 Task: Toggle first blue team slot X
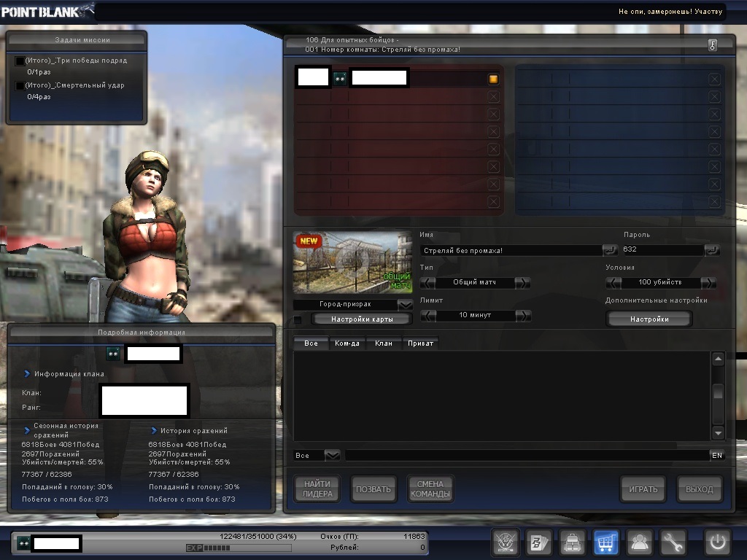(714, 79)
